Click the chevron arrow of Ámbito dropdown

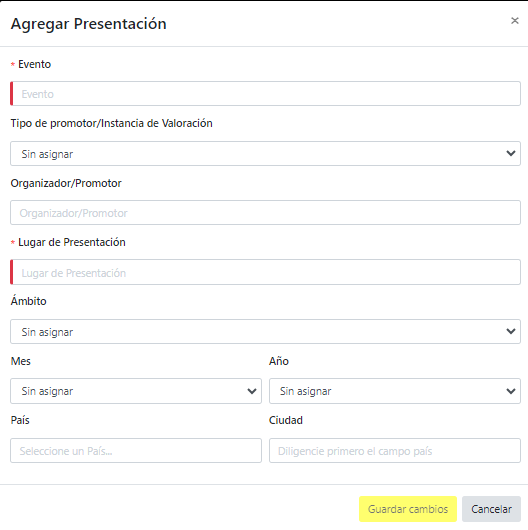tap(511, 332)
